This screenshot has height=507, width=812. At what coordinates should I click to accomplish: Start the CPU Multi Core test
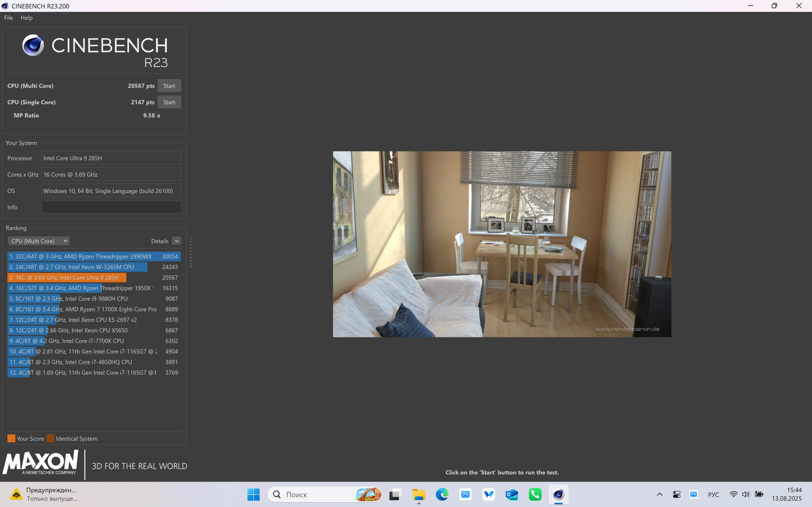pyautogui.click(x=169, y=86)
